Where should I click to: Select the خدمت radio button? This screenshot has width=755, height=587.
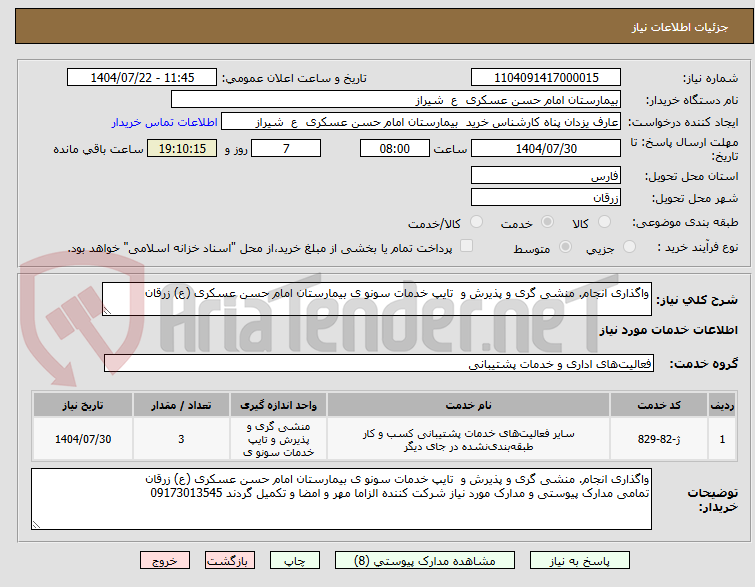(547, 222)
